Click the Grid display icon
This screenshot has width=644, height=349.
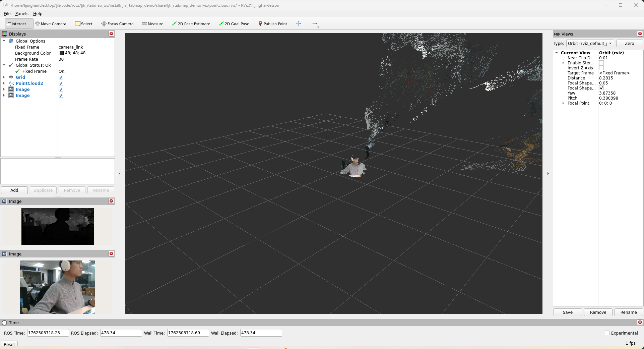pyautogui.click(x=11, y=77)
